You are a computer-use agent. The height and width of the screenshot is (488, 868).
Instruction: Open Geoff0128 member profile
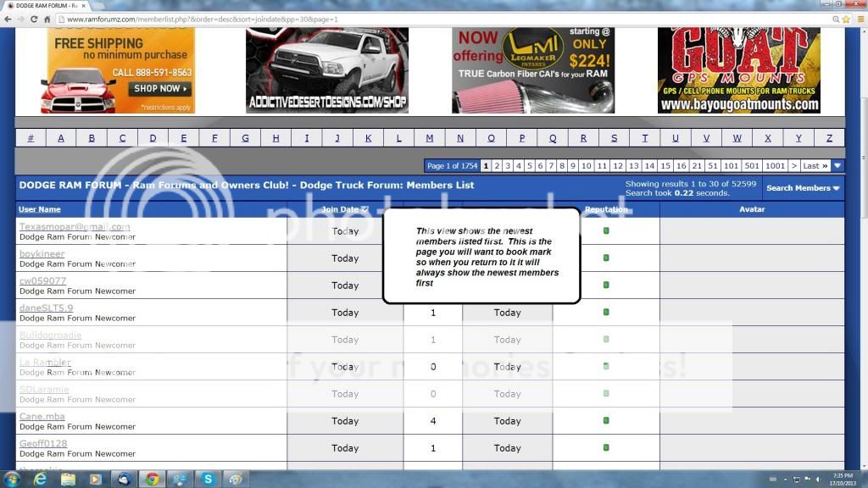(43, 443)
